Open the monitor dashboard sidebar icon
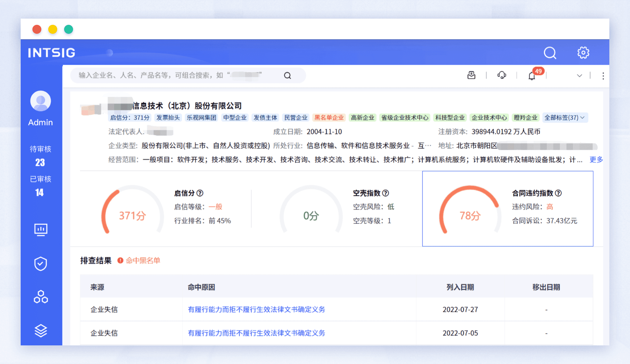Image resolution: width=630 pixels, height=364 pixels. point(41,230)
